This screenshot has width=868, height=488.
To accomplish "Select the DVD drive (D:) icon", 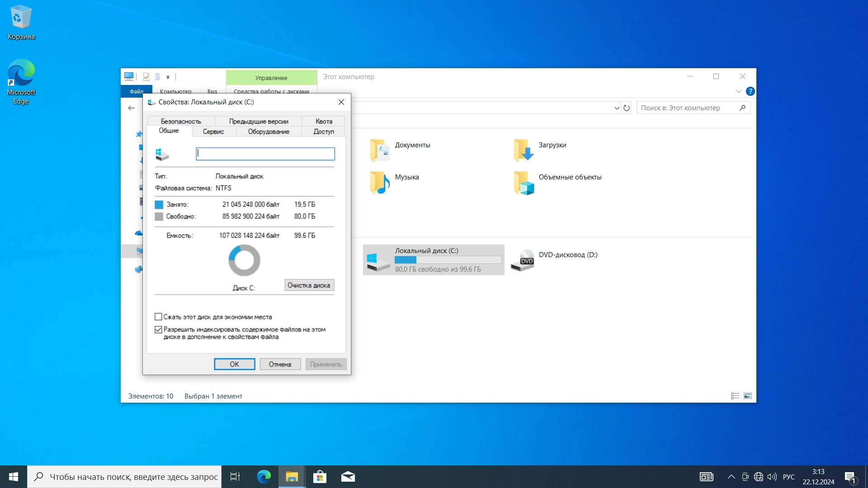I will tap(523, 260).
